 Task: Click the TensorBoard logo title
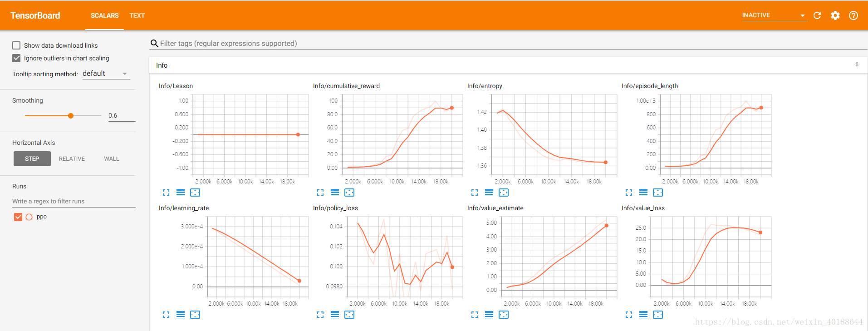click(x=35, y=15)
